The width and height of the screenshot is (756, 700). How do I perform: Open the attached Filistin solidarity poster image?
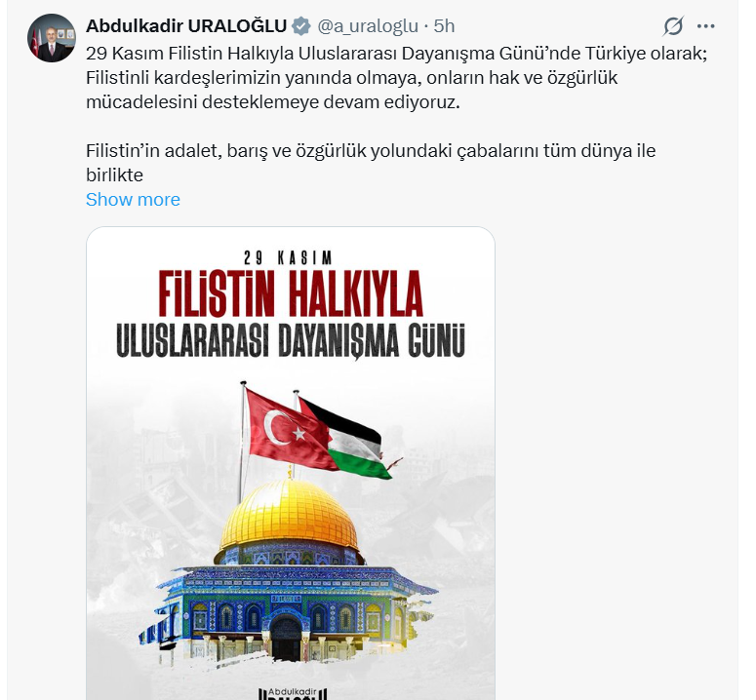pyautogui.click(x=291, y=463)
